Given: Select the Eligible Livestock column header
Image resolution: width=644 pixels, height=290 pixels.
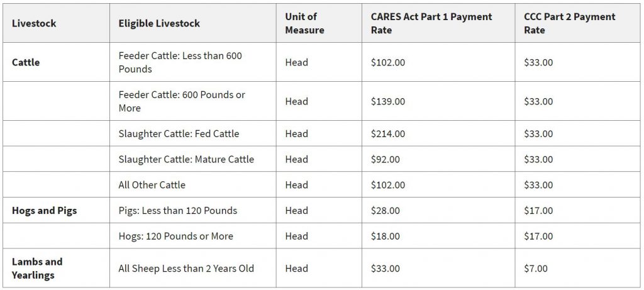Looking at the screenshot, I should coord(159,23).
